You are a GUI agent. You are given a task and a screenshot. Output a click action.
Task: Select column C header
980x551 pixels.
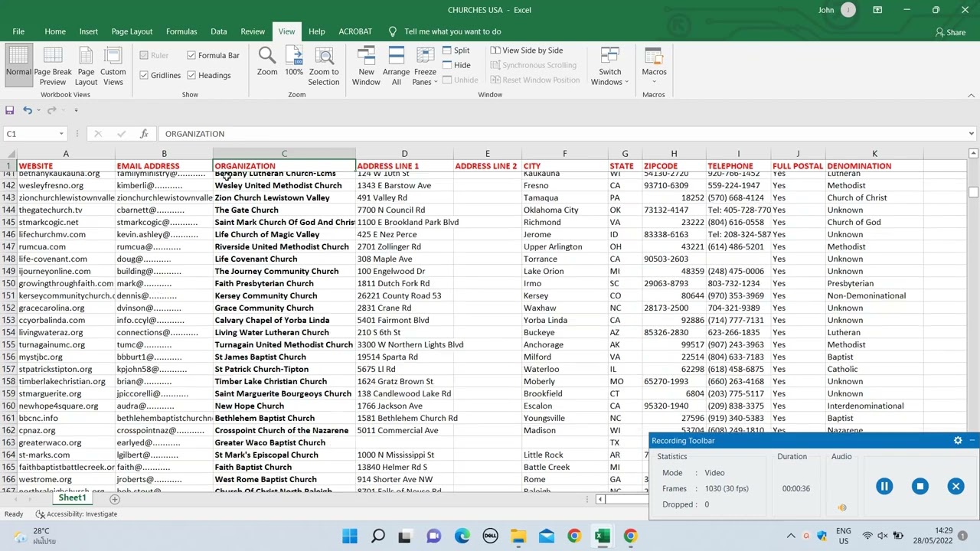coord(284,154)
